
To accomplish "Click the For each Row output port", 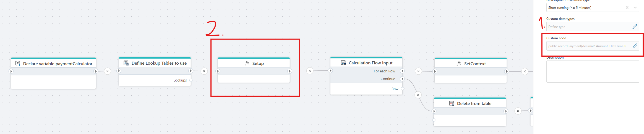I will tap(402, 71).
